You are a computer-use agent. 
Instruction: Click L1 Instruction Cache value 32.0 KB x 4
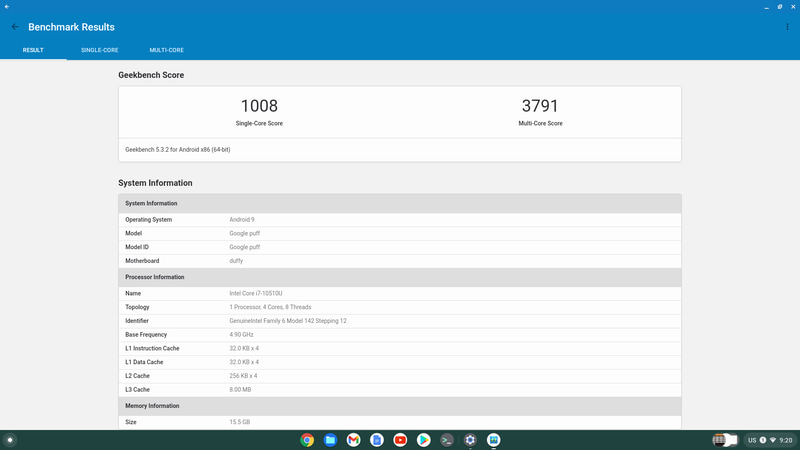[x=244, y=348]
